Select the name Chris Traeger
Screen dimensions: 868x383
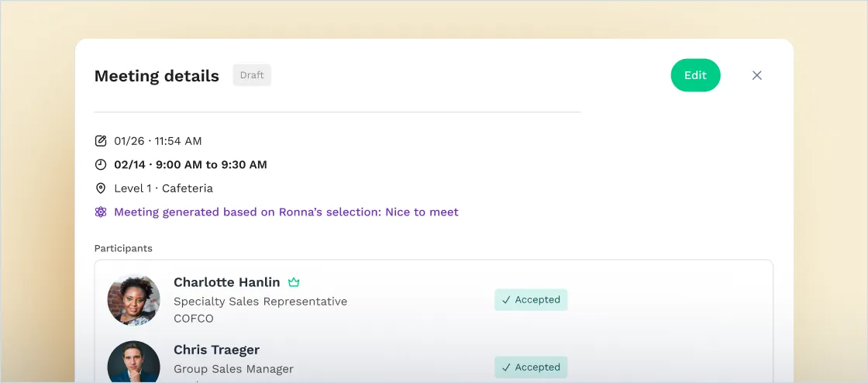(216, 350)
